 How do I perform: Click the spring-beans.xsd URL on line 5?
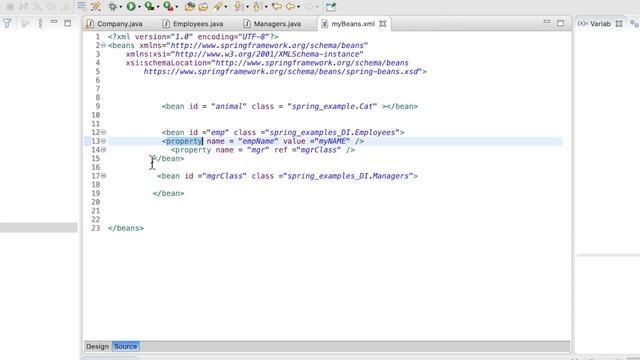point(283,71)
